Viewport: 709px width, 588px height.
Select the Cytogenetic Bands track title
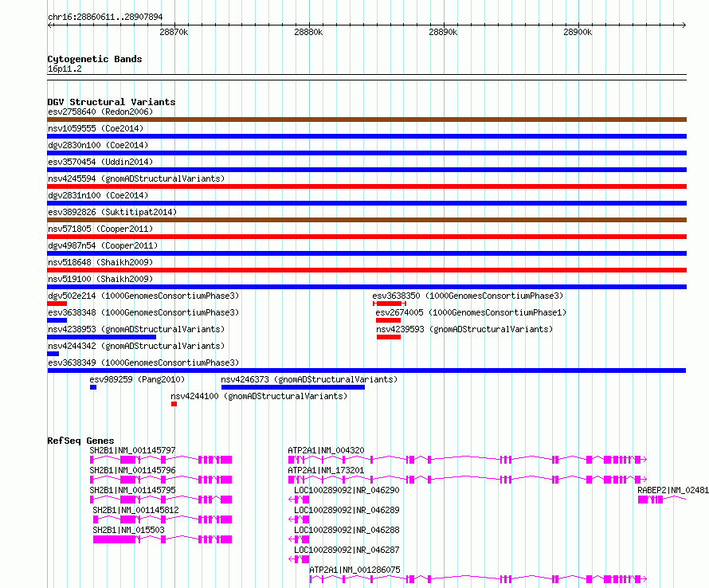pos(95,59)
